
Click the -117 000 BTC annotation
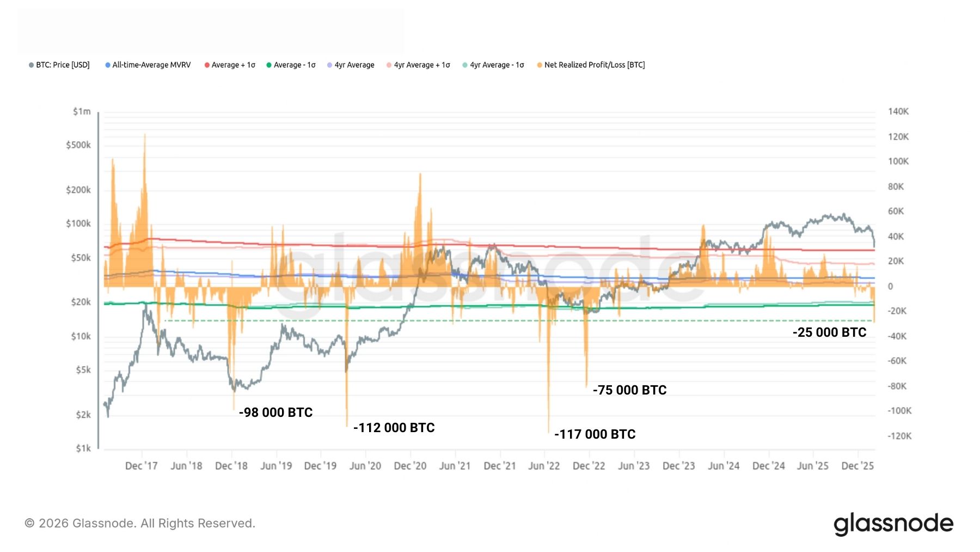[x=595, y=434]
